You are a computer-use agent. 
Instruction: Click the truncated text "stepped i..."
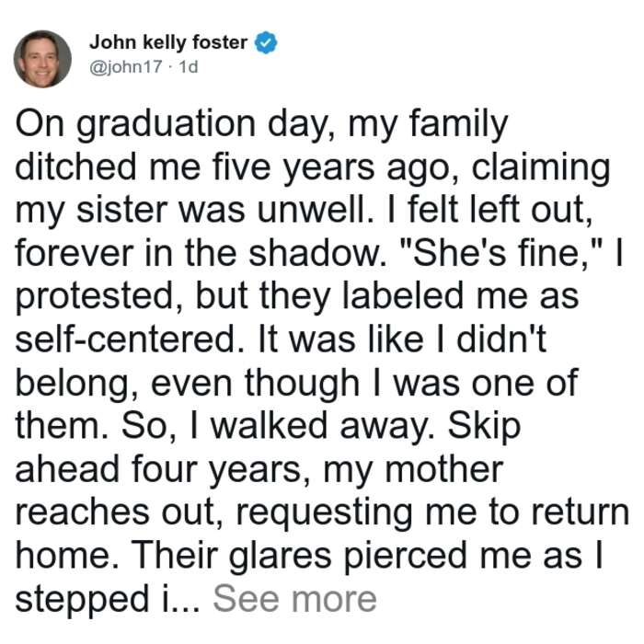108,599
